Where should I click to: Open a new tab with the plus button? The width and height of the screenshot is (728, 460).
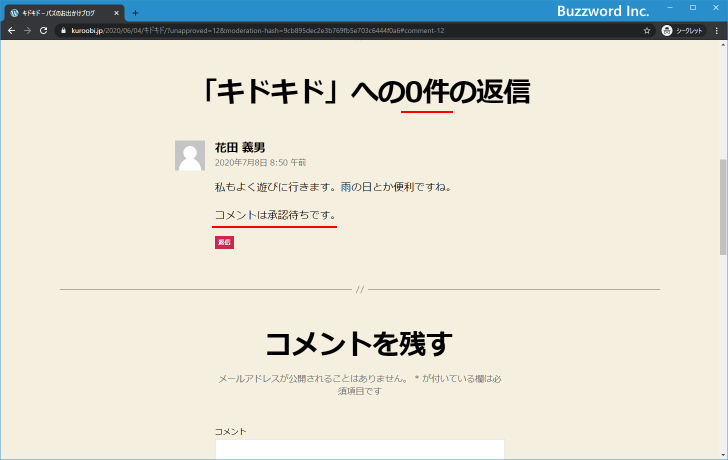click(x=135, y=13)
